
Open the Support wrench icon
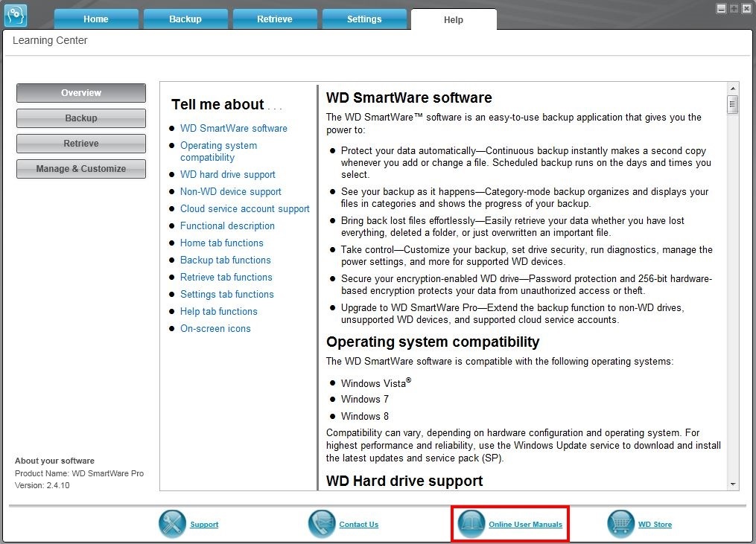coord(172,524)
